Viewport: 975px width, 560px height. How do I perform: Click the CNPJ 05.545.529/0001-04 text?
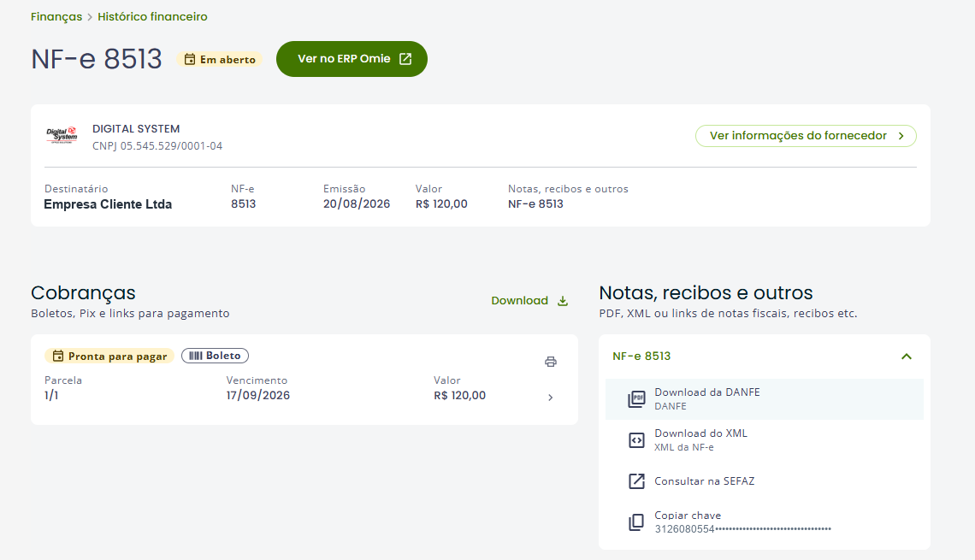pyautogui.click(x=157, y=146)
